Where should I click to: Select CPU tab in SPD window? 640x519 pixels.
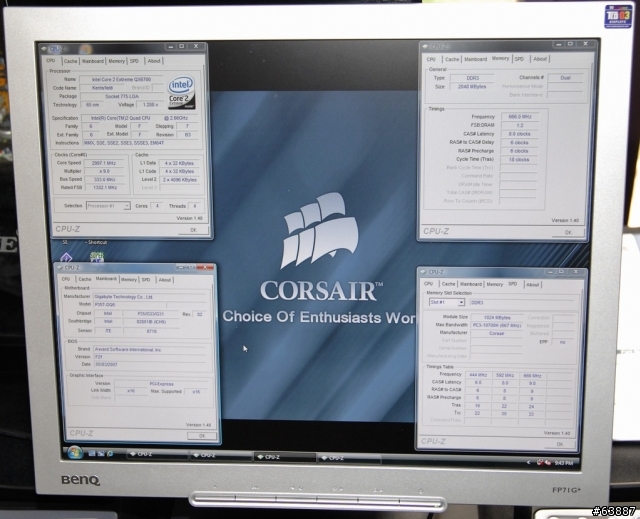(428, 284)
